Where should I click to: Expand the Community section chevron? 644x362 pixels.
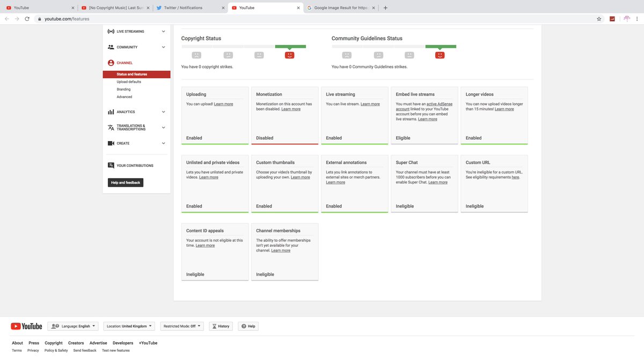(x=164, y=47)
